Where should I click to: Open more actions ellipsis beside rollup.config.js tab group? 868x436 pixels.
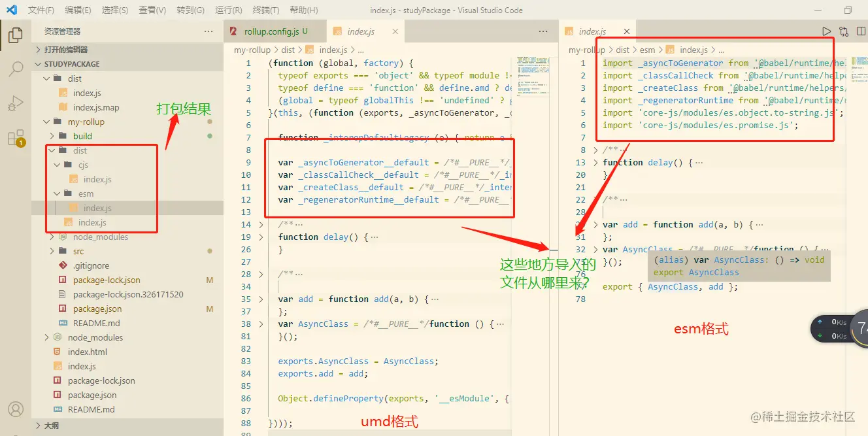[543, 31]
